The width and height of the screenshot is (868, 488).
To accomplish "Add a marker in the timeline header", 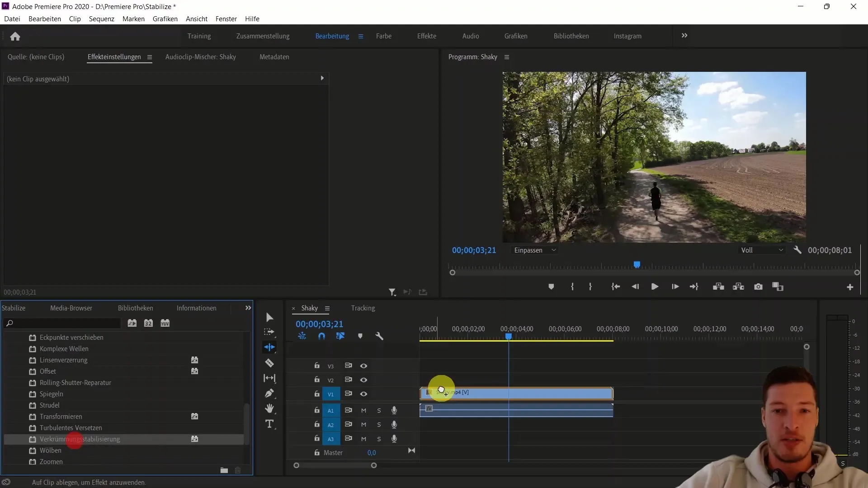I will 360,336.
